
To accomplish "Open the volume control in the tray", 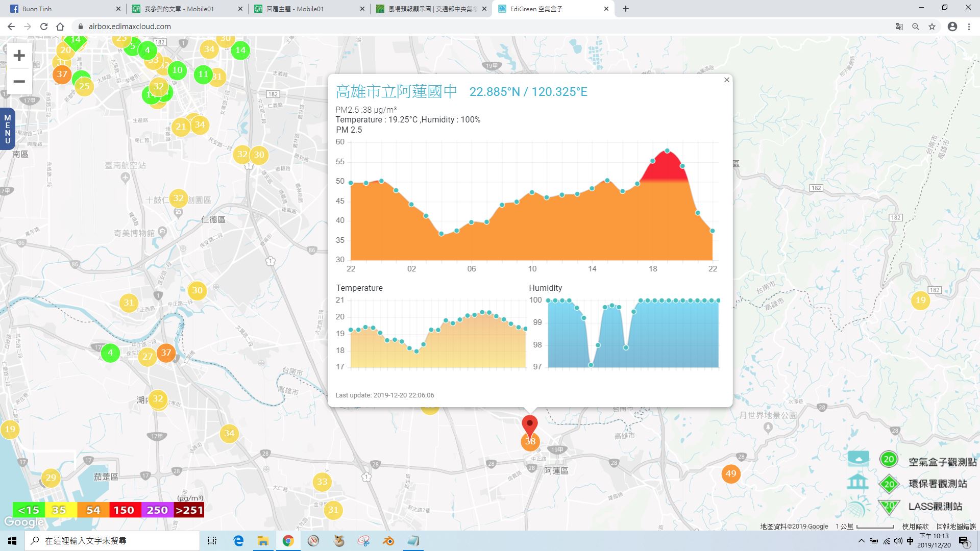I will click(x=898, y=541).
